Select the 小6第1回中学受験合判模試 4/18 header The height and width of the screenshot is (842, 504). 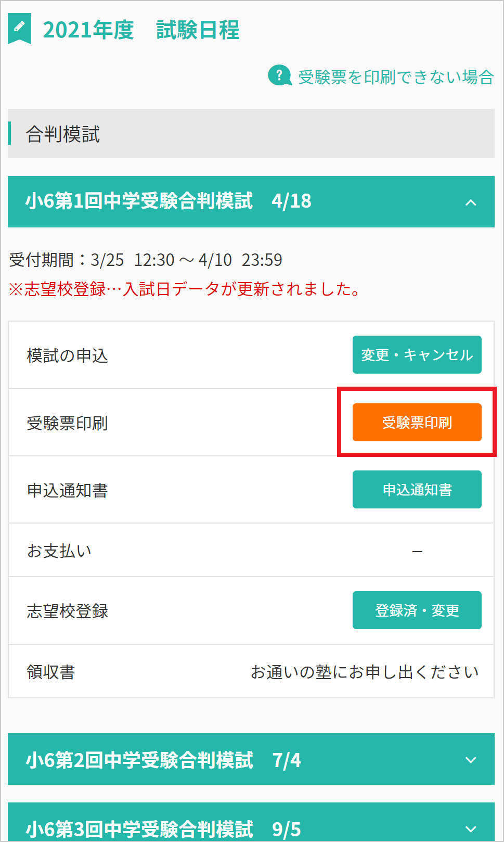[x=251, y=201]
